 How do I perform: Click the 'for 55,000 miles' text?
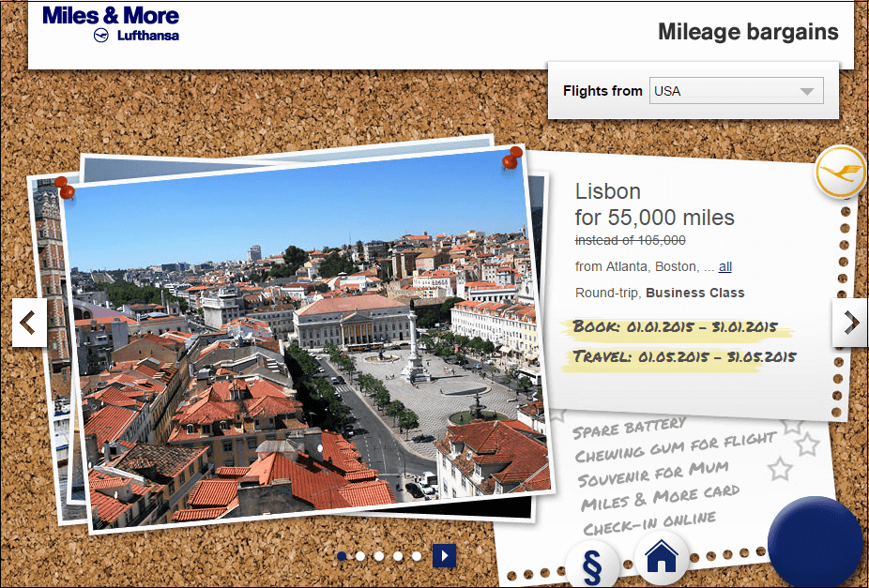[654, 218]
